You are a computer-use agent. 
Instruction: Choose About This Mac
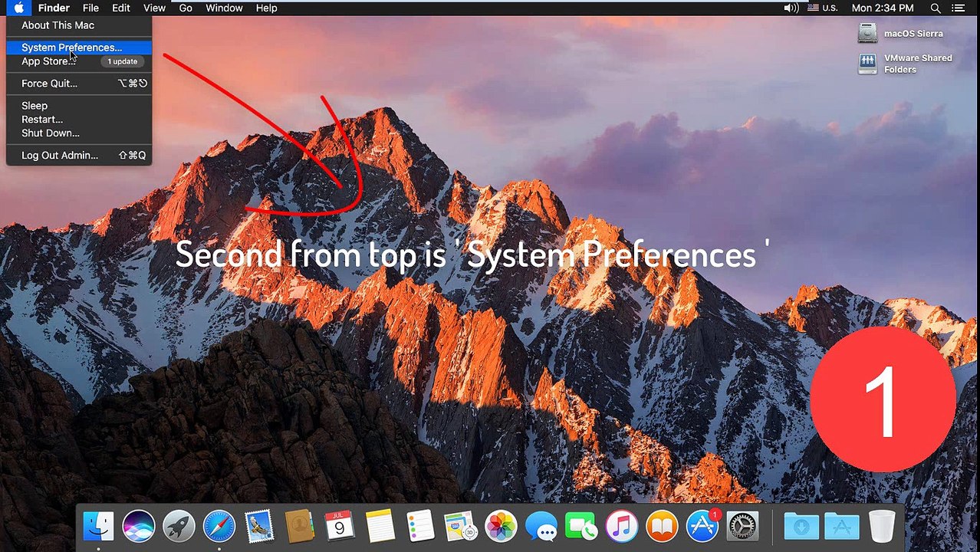[x=79, y=25]
